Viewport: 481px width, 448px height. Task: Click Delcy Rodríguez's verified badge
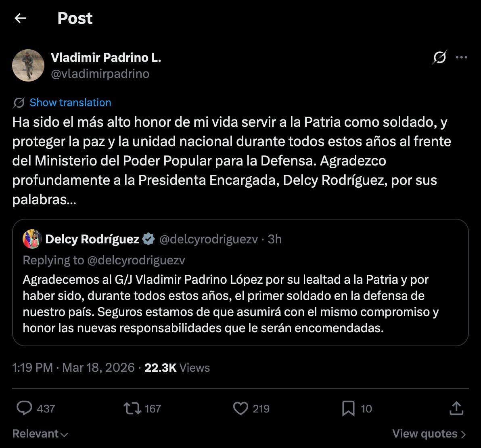coord(149,239)
